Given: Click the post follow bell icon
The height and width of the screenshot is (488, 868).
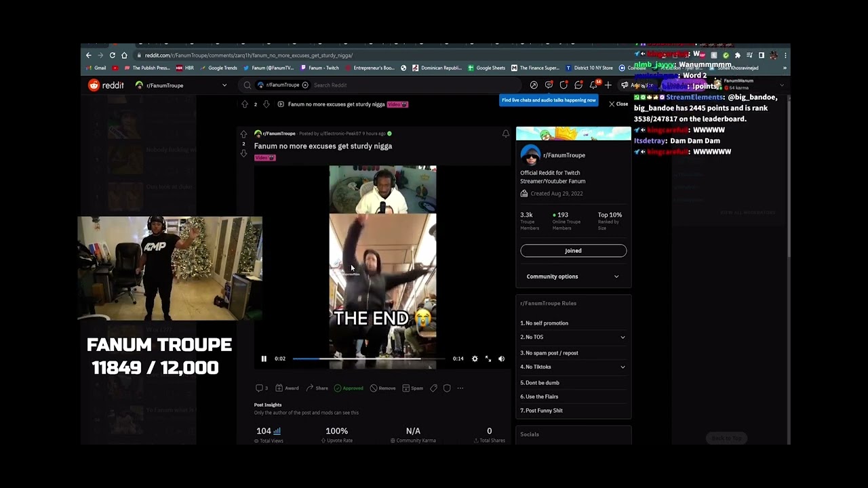Looking at the screenshot, I should (x=505, y=134).
